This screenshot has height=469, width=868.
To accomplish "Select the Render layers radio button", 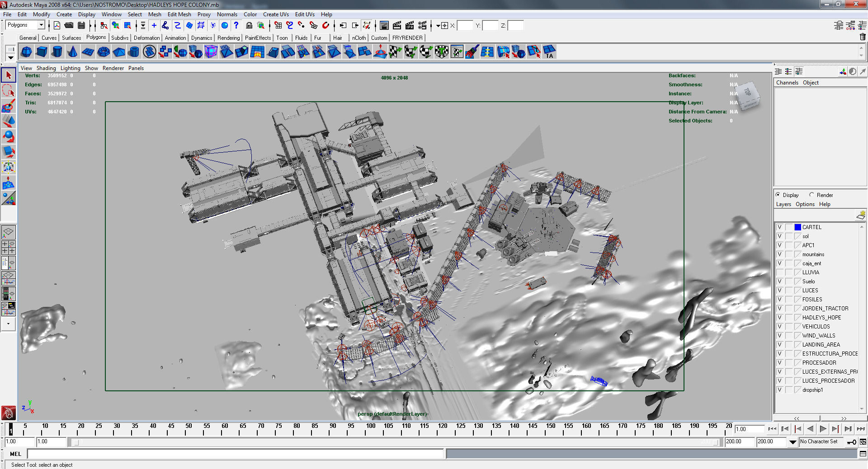I will click(811, 195).
